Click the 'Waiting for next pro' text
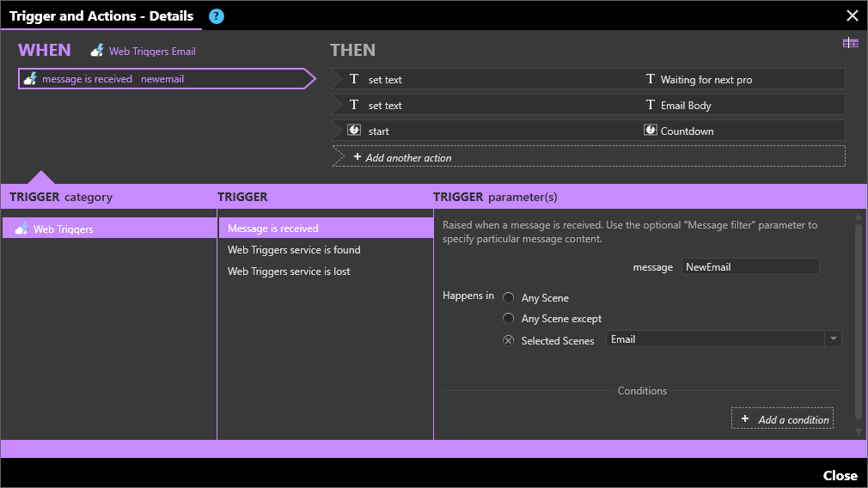The width and height of the screenshot is (868, 488). [706, 80]
